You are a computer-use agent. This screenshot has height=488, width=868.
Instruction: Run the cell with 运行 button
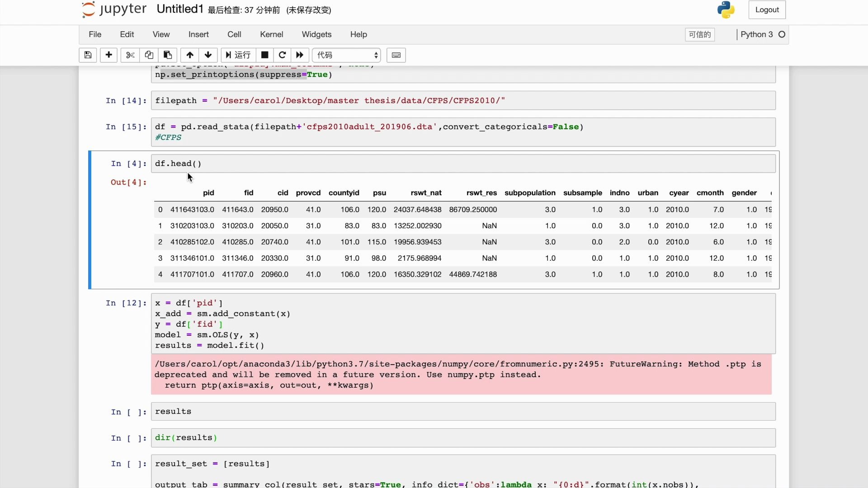coord(238,55)
